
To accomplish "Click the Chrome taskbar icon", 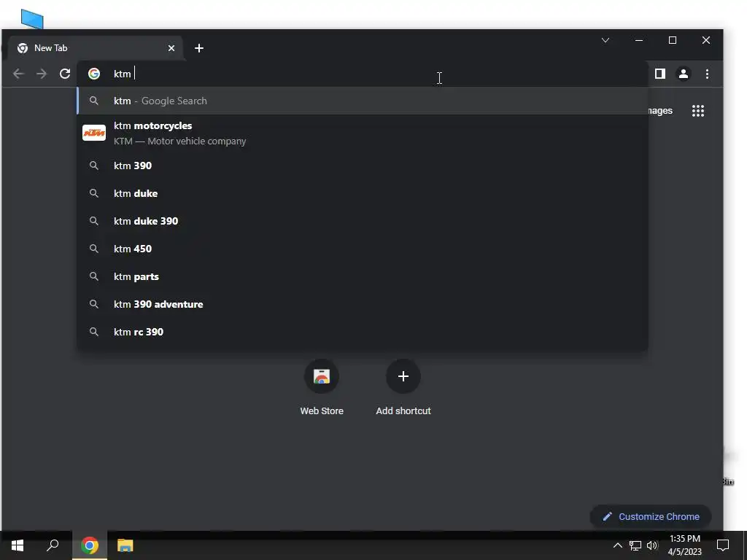I will click(x=90, y=545).
